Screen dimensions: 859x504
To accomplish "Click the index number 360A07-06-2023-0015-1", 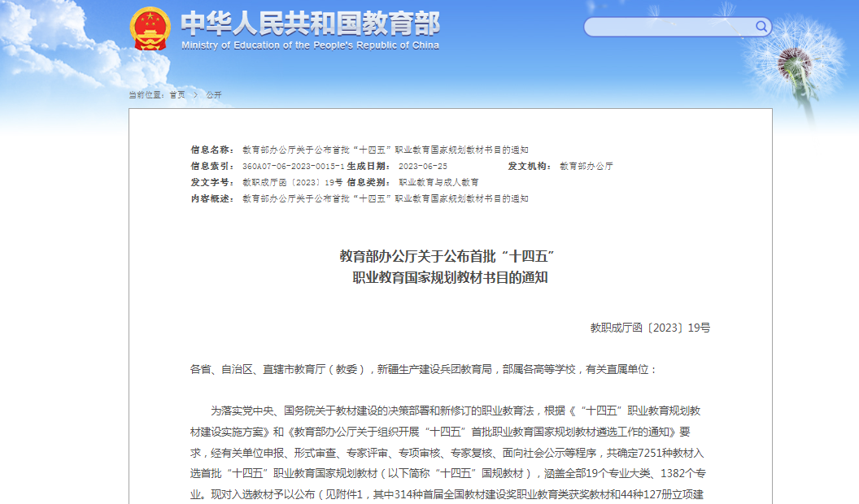I will point(293,167).
